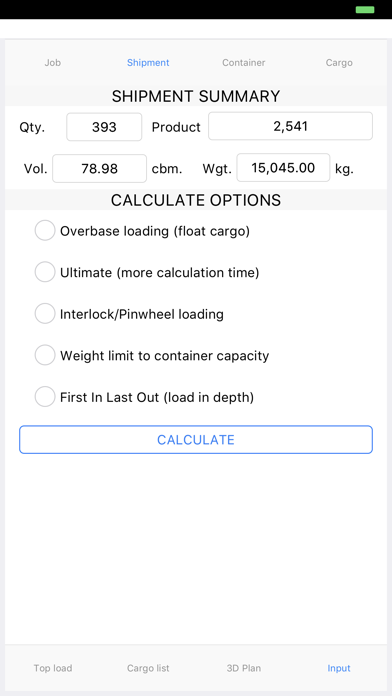Enable Overbase loading (float cargo) option
The width and height of the screenshot is (392, 696).
pyautogui.click(x=45, y=231)
